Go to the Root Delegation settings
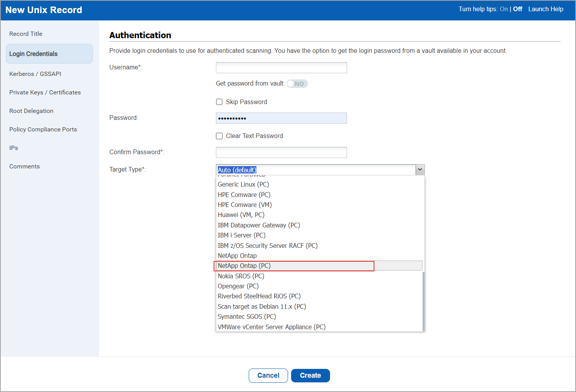Image resolution: width=576 pixels, height=392 pixels. [31, 111]
